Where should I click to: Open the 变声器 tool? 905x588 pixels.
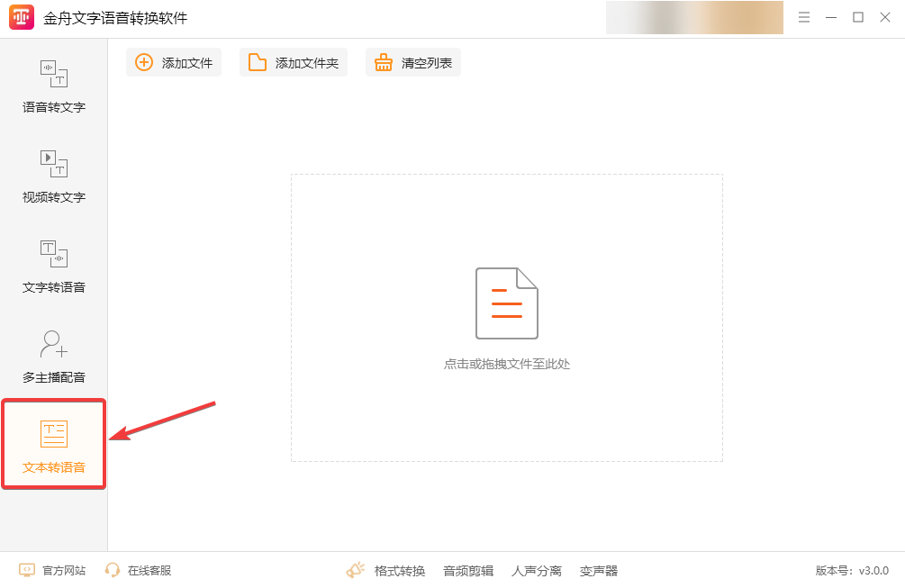point(599,571)
